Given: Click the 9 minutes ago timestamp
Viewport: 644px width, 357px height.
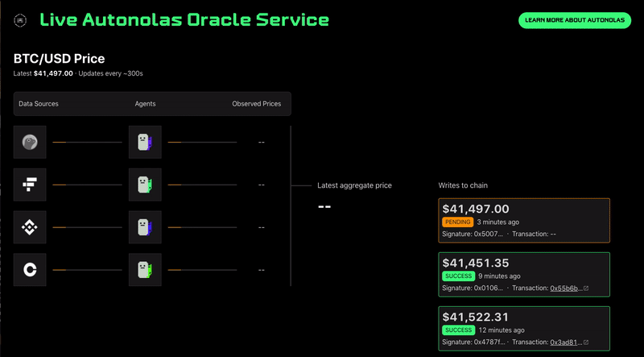Looking at the screenshot, I should (499, 276).
